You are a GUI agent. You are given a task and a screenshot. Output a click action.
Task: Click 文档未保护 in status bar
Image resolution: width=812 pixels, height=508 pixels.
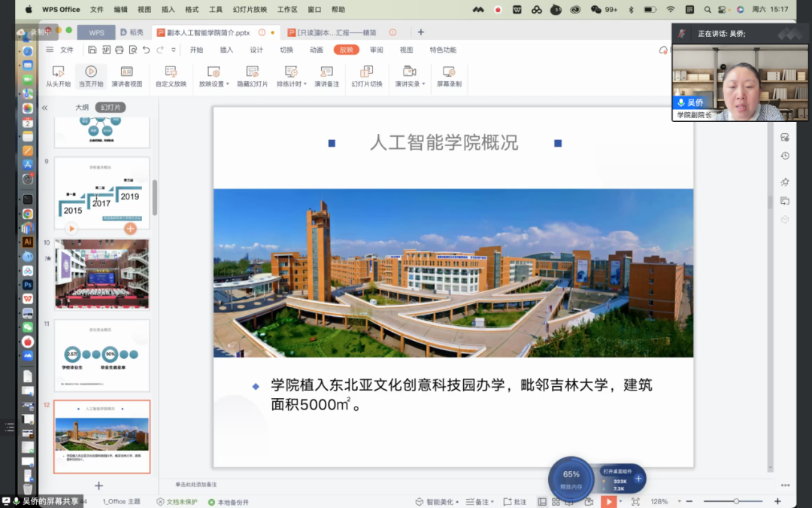click(177, 502)
